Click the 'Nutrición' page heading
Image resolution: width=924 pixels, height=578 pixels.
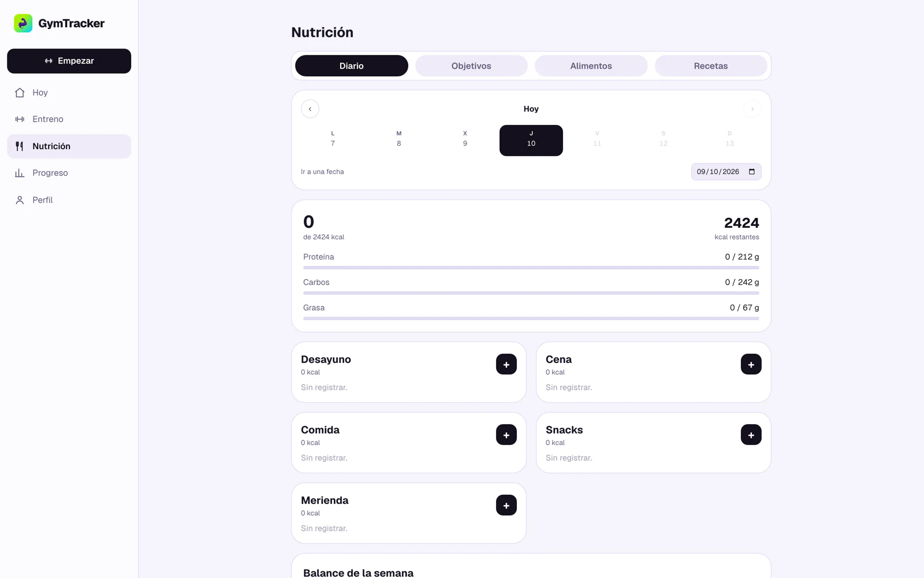click(x=322, y=32)
